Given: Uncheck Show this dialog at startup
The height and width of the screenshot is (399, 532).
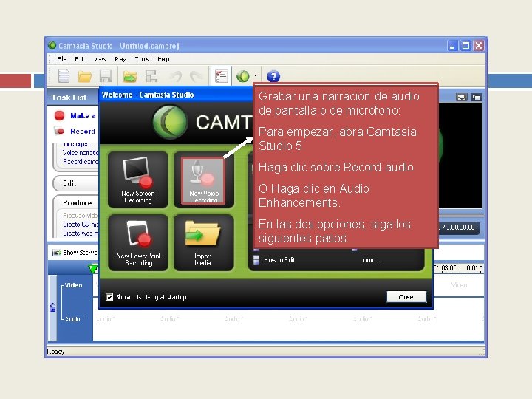Looking at the screenshot, I should [x=109, y=297].
